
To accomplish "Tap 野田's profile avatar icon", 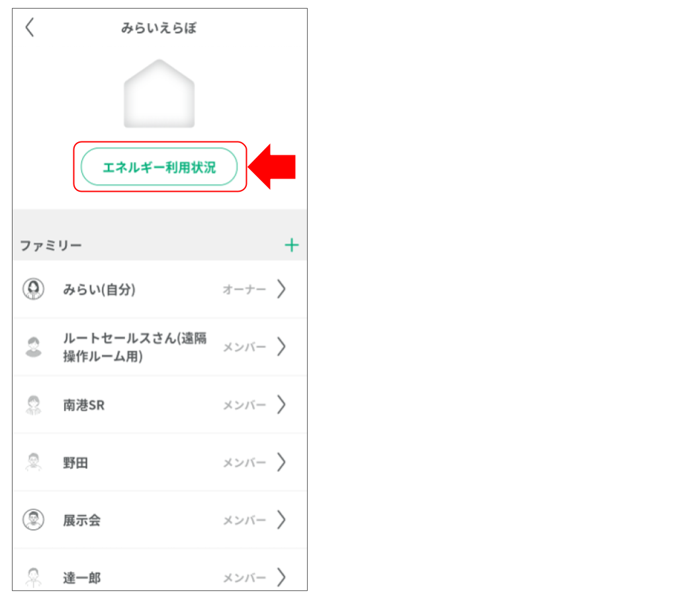I will [x=33, y=462].
